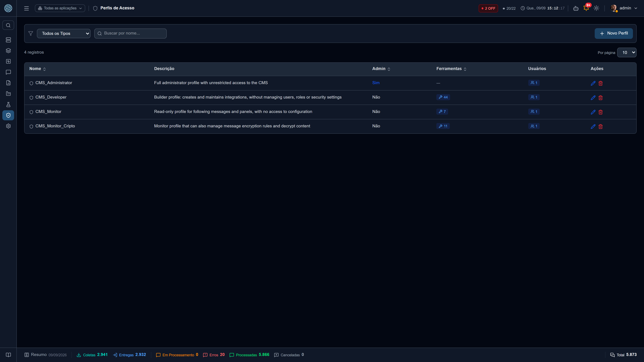Click the 2 OFF status badge
This screenshot has height=362, width=644.
488,8
